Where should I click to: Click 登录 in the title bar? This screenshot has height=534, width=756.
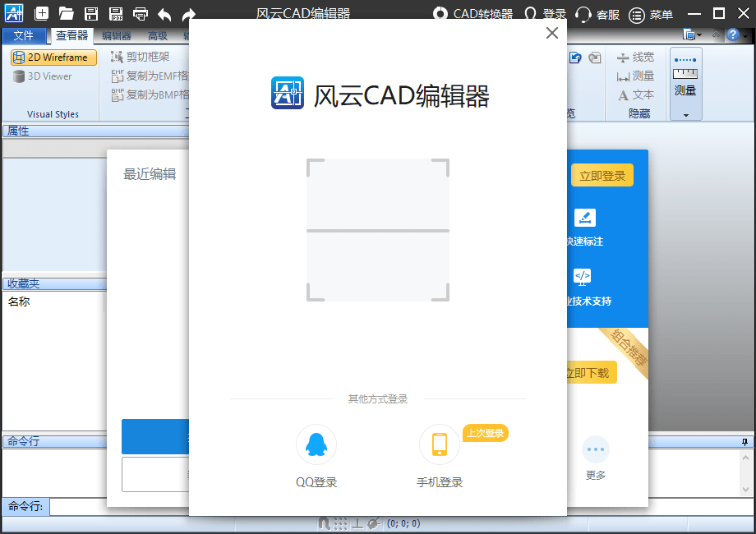click(x=546, y=14)
